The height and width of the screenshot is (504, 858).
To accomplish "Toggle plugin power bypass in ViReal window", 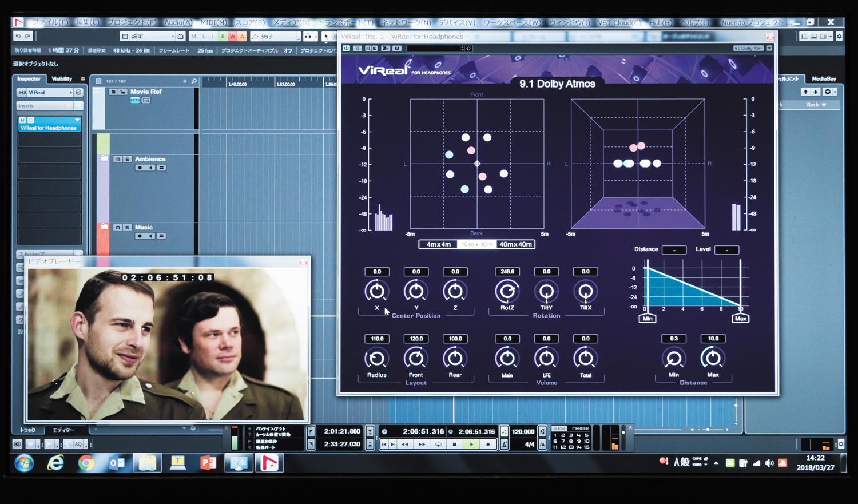I will (x=347, y=49).
